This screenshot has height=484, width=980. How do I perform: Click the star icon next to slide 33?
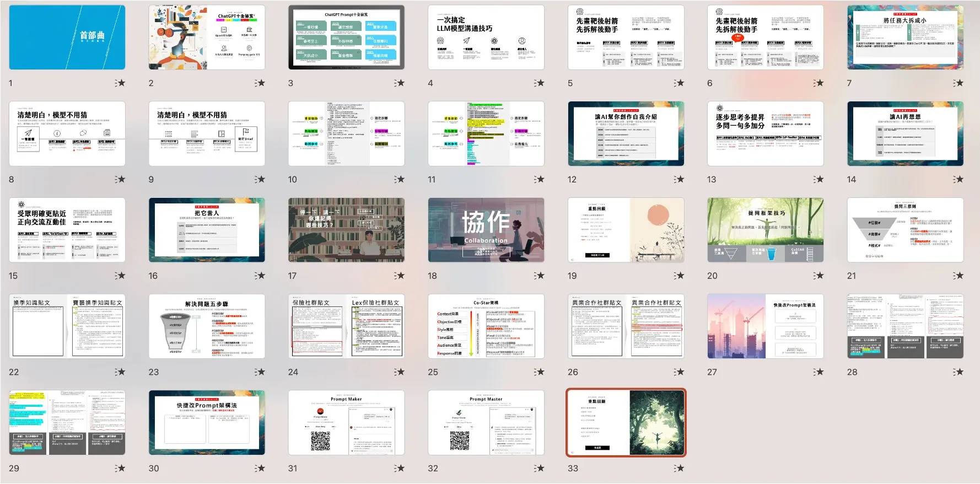click(x=679, y=468)
